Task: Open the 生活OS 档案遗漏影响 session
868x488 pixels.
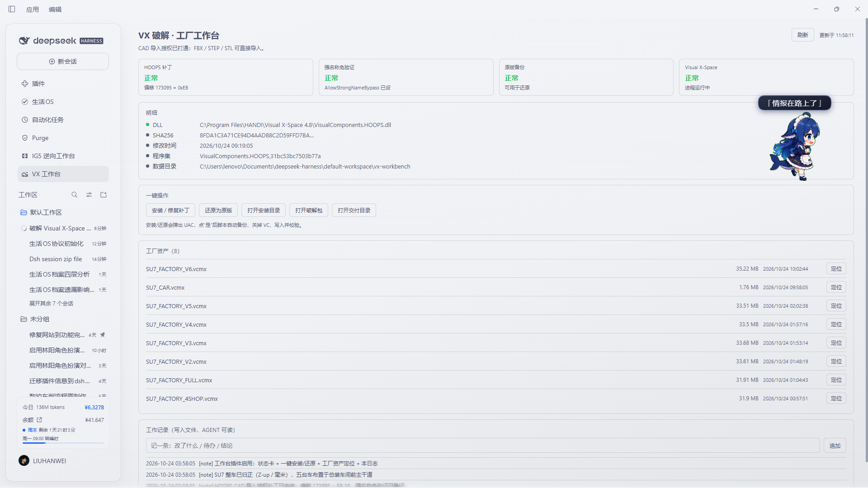Action: [63, 290]
